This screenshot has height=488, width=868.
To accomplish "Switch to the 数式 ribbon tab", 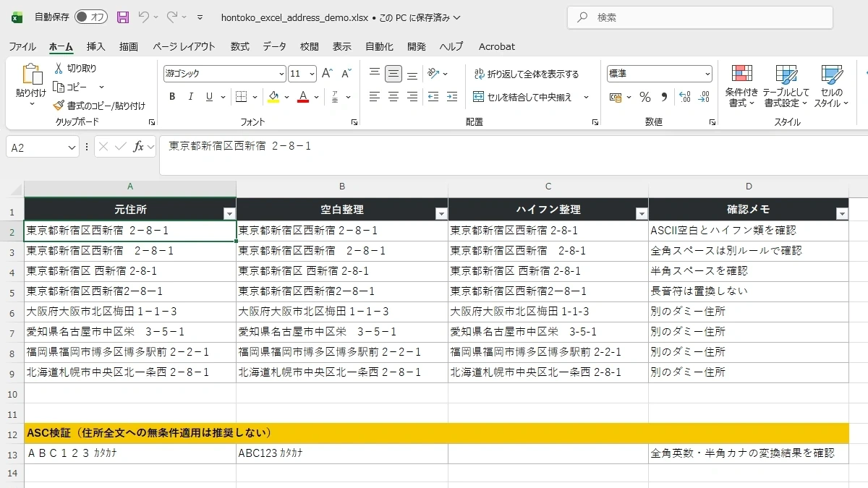I will (240, 46).
